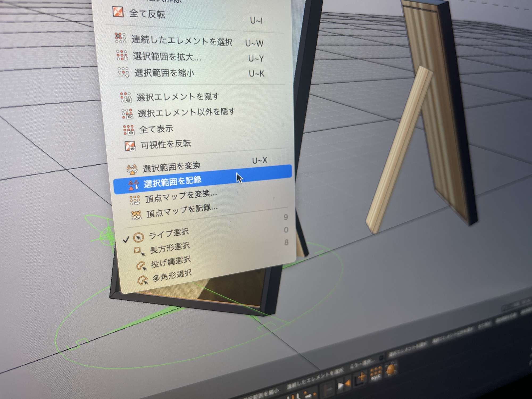Pick 多角形選択 polygon selection tool
The width and height of the screenshot is (532, 399).
click(172, 276)
